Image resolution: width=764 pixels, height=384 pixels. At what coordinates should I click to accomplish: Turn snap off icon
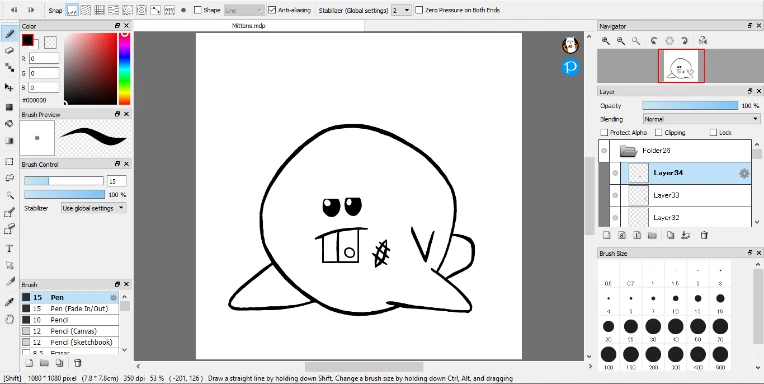pos(72,10)
